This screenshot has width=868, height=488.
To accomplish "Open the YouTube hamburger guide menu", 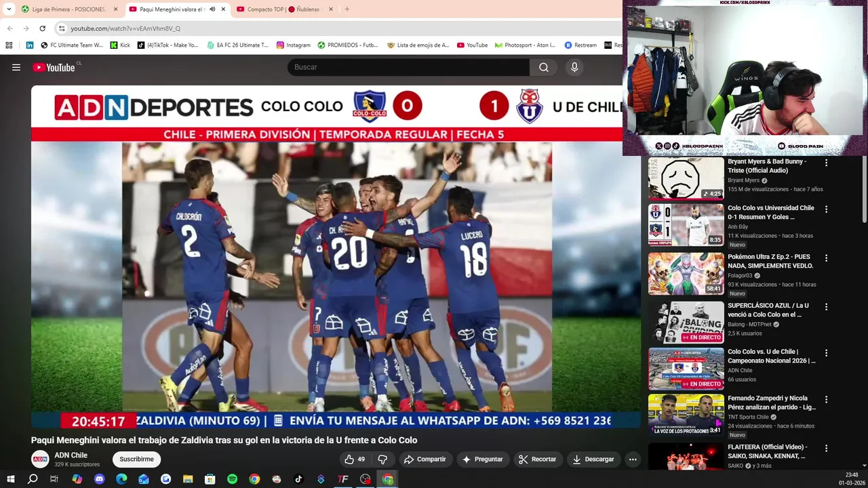I will coord(16,67).
